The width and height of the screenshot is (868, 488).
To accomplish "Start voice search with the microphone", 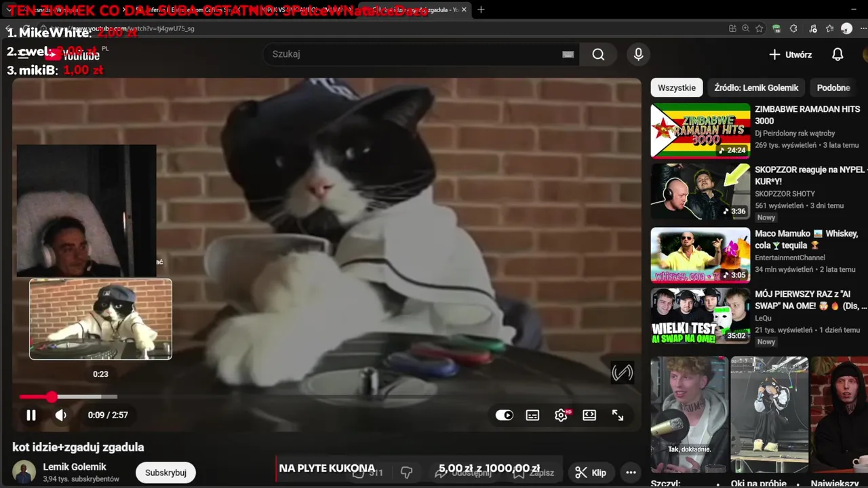I will click(x=638, y=54).
